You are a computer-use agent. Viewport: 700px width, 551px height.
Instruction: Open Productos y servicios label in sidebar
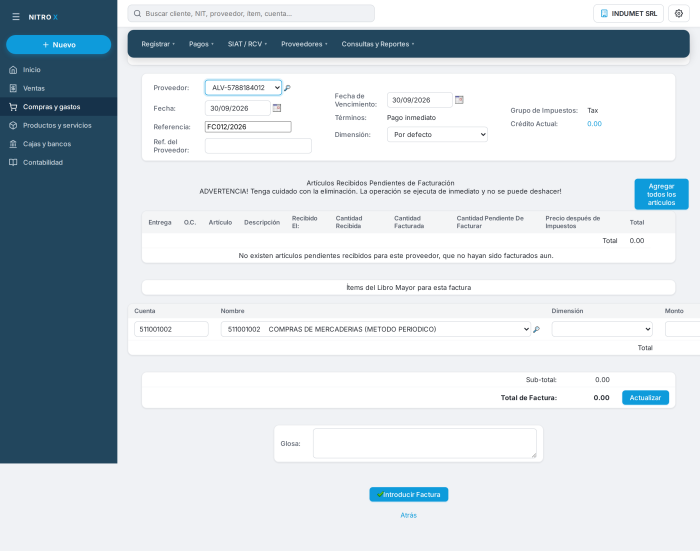click(x=57, y=125)
